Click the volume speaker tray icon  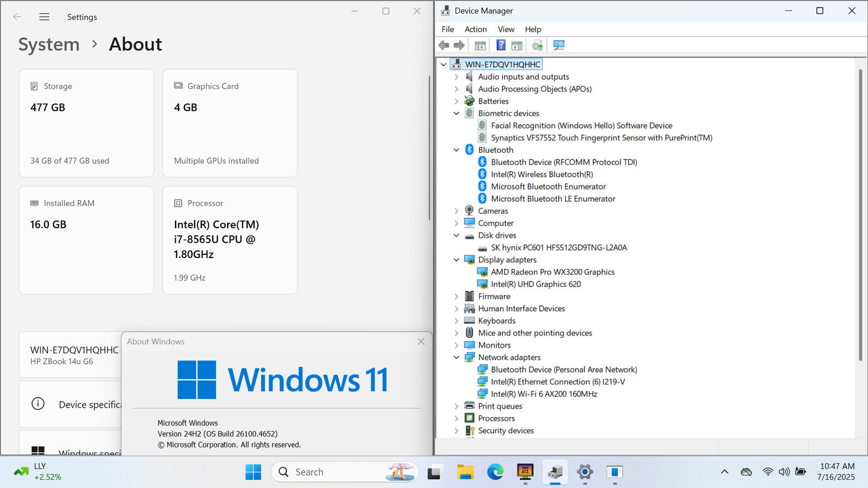(784, 472)
